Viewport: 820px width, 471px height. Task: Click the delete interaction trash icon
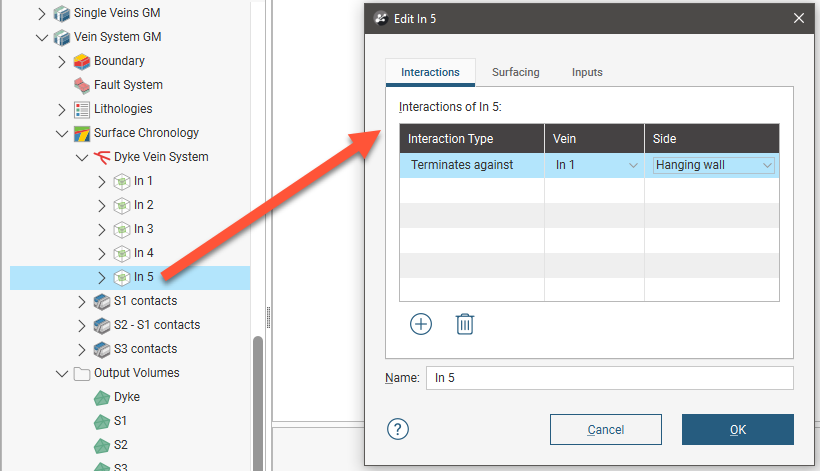pos(465,324)
